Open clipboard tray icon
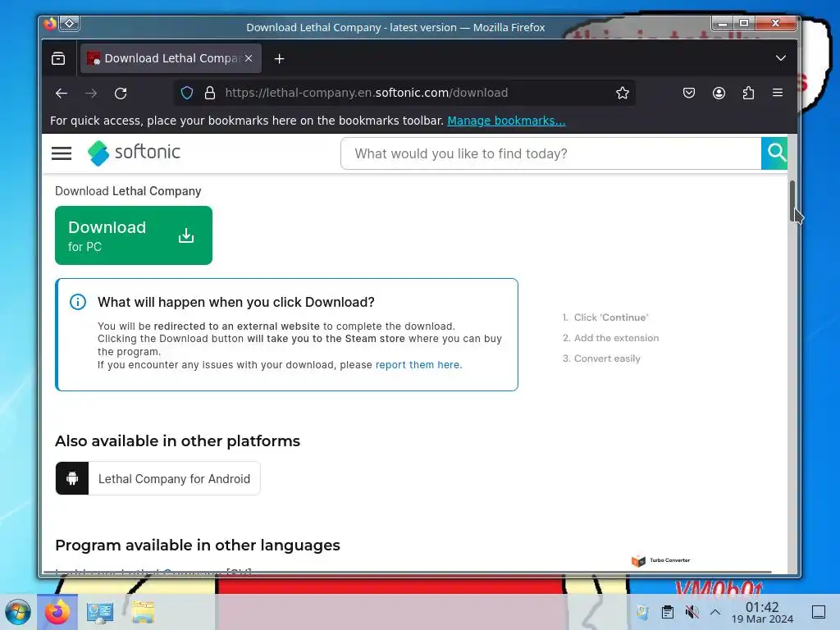 tap(668, 612)
